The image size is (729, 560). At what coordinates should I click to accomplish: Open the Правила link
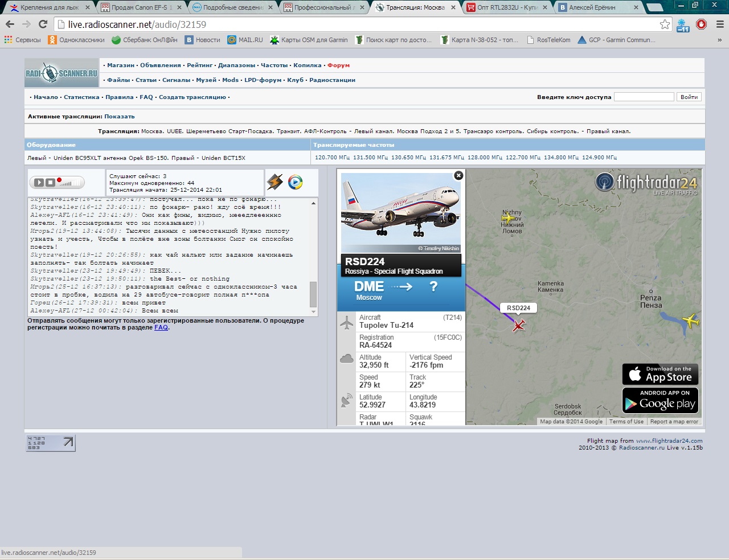[x=120, y=97]
